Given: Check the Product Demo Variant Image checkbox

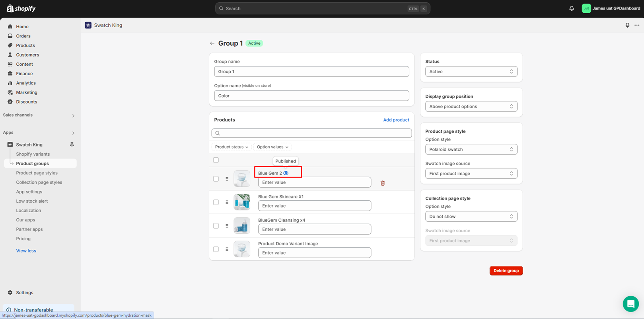Looking at the screenshot, I should [216, 249].
